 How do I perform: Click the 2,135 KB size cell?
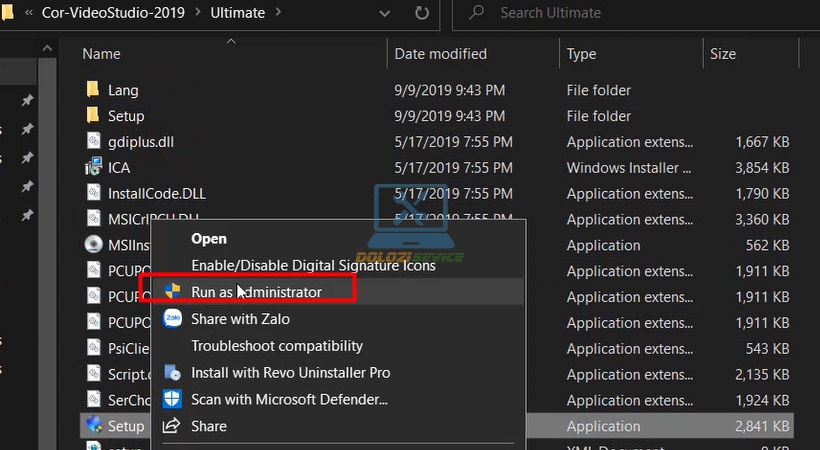(x=762, y=374)
